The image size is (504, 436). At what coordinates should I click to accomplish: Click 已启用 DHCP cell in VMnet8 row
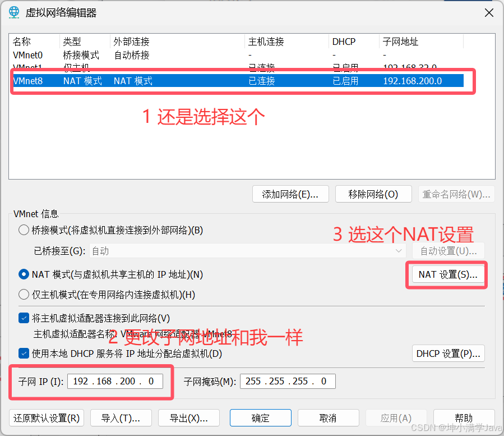pyautogui.click(x=345, y=81)
